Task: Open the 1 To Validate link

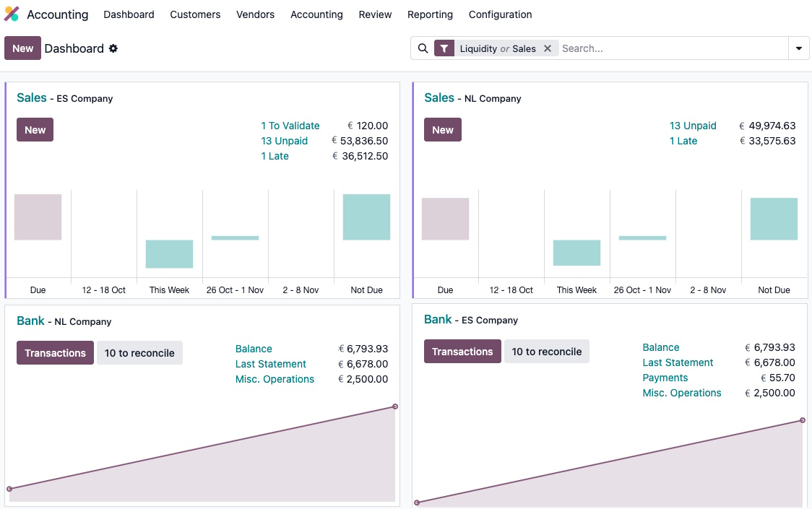Action: 290,126
